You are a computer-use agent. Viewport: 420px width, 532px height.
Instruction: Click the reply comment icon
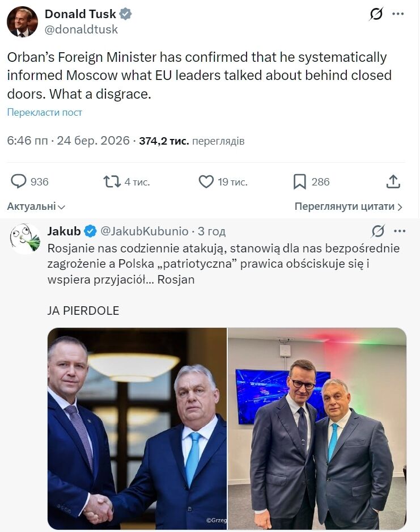pyautogui.click(x=19, y=181)
